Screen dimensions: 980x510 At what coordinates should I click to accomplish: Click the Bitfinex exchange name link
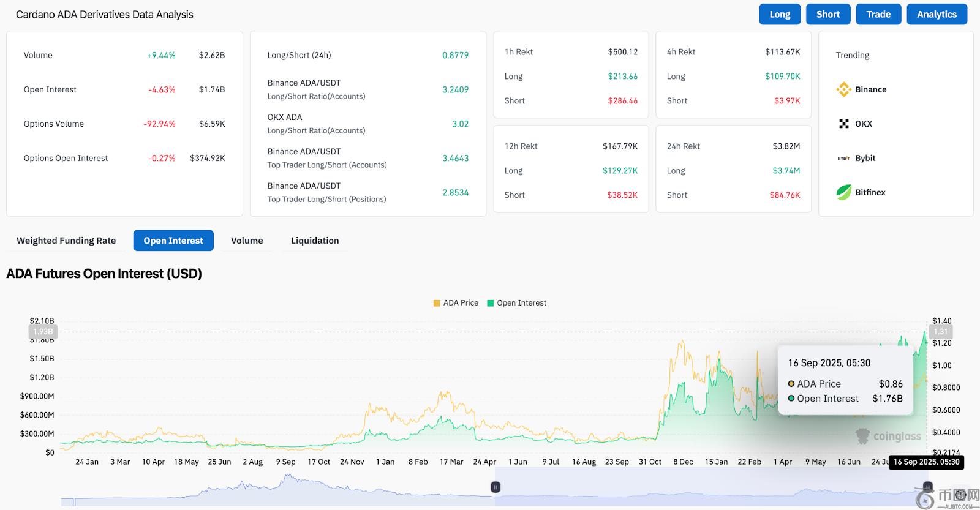pyautogui.click(x=870, y=192)
